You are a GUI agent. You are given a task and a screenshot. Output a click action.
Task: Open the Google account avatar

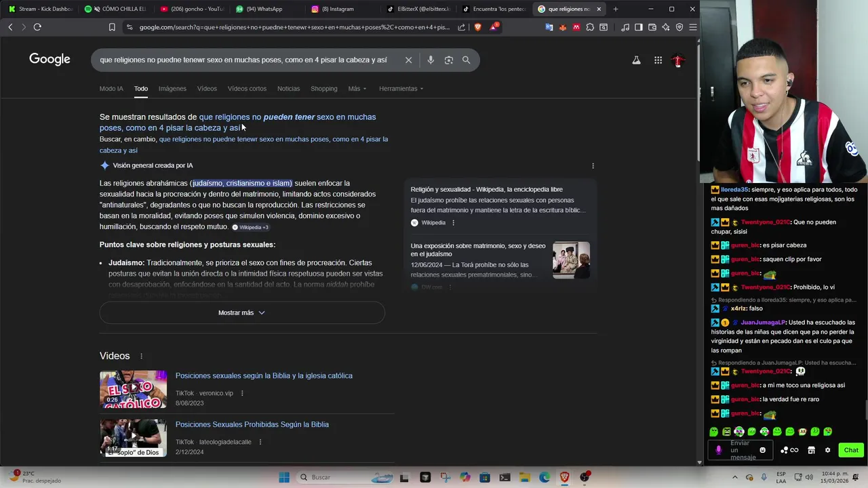coord(677,60)
